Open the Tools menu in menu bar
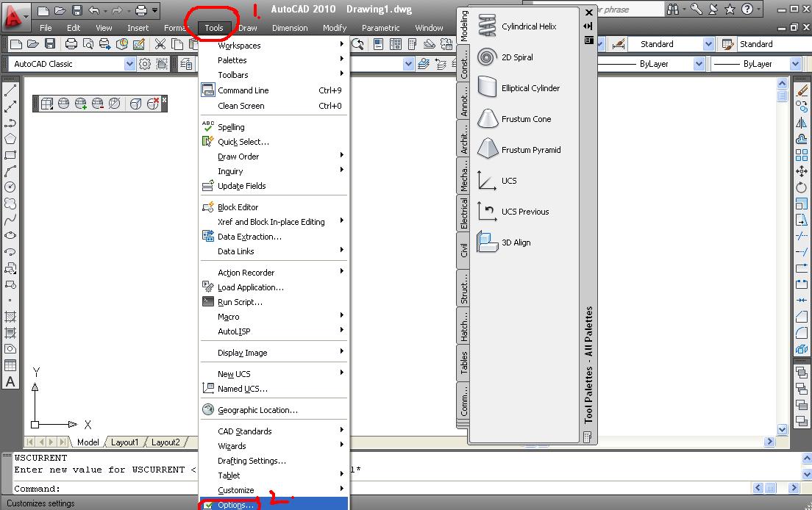This screenshot has width=812, height=510. 214,28
